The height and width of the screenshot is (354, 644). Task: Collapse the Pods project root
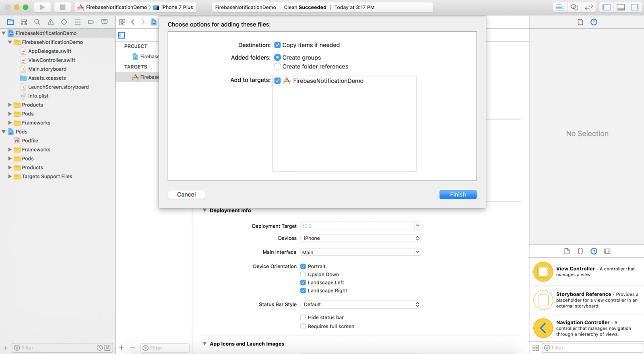tap(4, 132)
